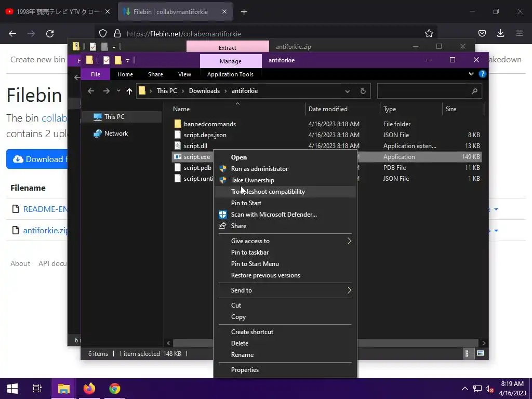The image size is (532, 399).
Task: Launch Chrome from the taskbar
Action: point(115,389)
